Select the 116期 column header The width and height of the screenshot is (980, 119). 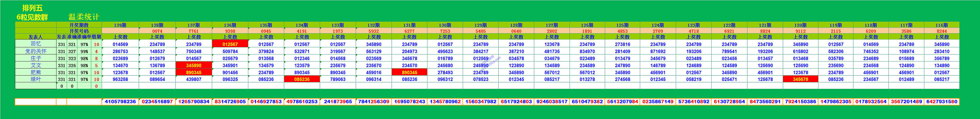[941, 25]
